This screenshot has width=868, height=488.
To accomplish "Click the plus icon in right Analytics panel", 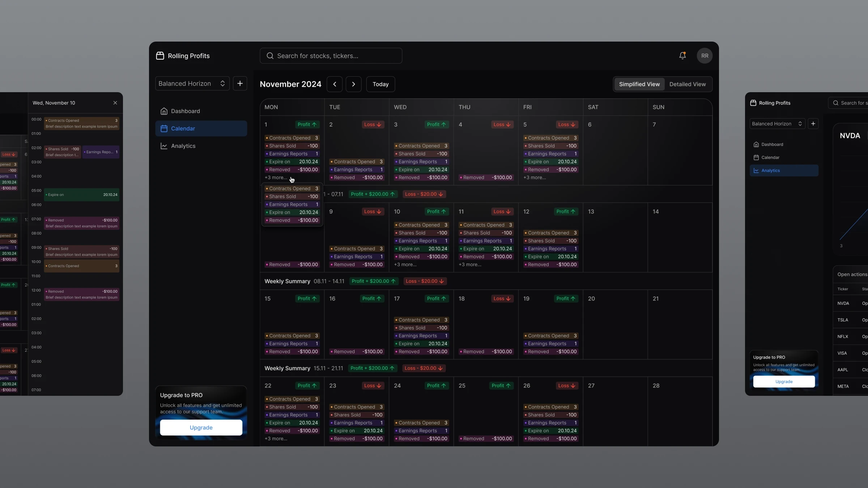I will pyautogui.click(x=813, y=124).
